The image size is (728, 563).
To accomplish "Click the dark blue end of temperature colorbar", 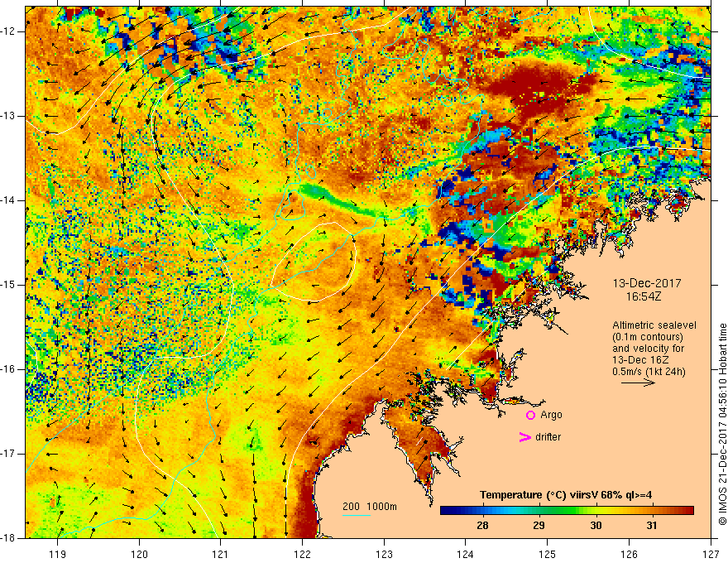I will coord(447,511).
